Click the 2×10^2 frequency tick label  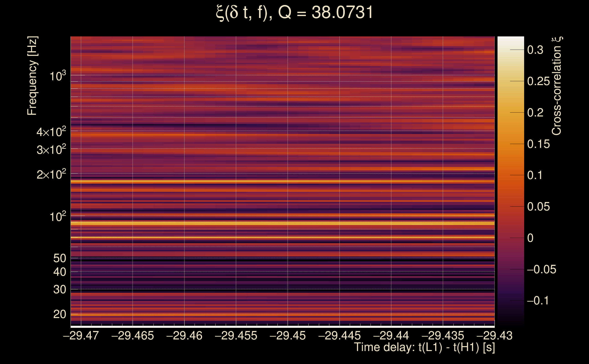pyautogui.click(x=51, y=174)
